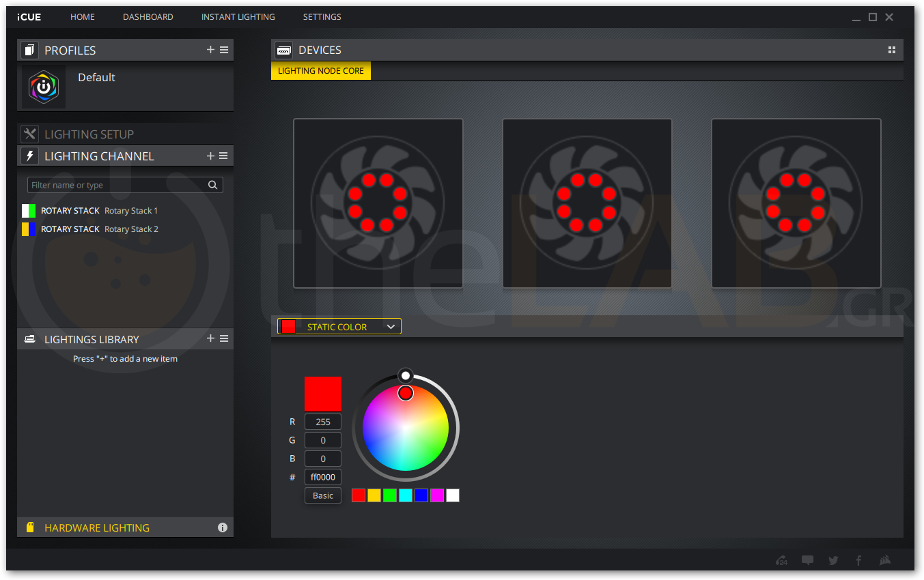Click the Lightings Library panel icon
The height and width of the screenshot is (580, 924).
(29, 339)
